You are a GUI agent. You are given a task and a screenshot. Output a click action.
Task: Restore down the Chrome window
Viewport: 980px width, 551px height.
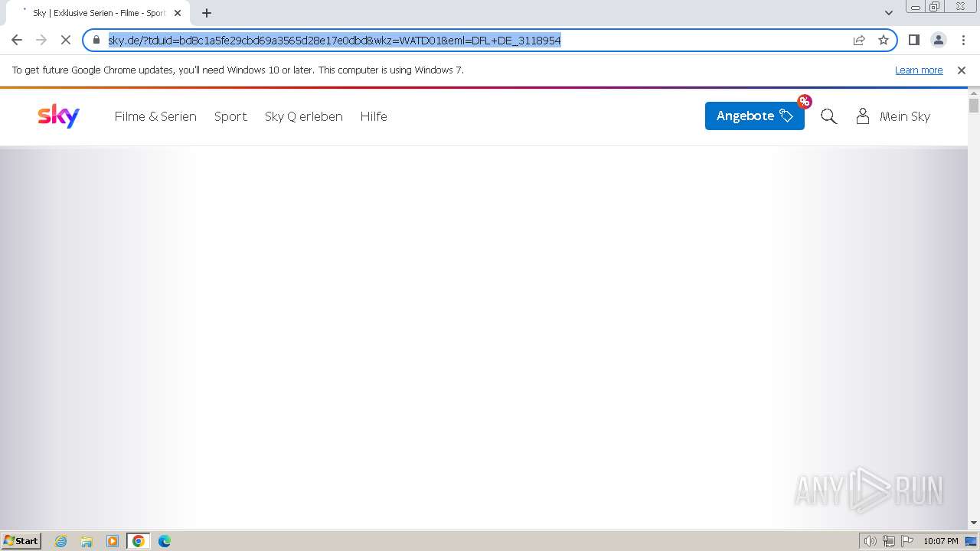(x=935, y=7)
